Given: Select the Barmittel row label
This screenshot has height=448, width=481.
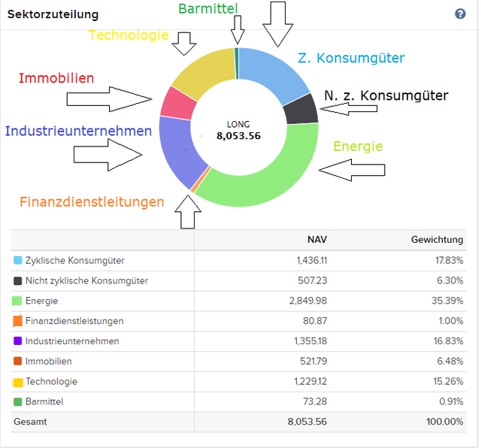Looking at the screenshot, I should tap(44, 401).
